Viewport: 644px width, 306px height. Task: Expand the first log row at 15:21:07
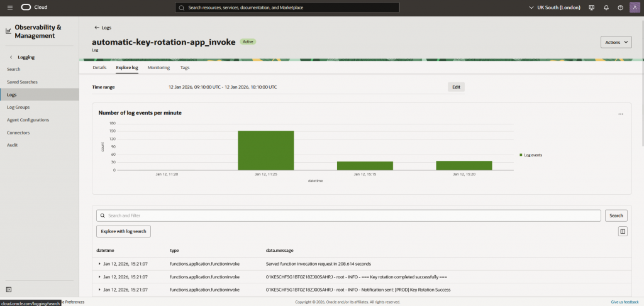99,264
